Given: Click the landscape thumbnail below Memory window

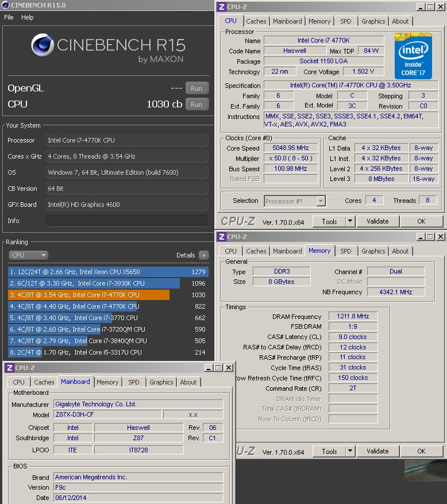Looking at the screenshot, I should [x=426, y=471].
